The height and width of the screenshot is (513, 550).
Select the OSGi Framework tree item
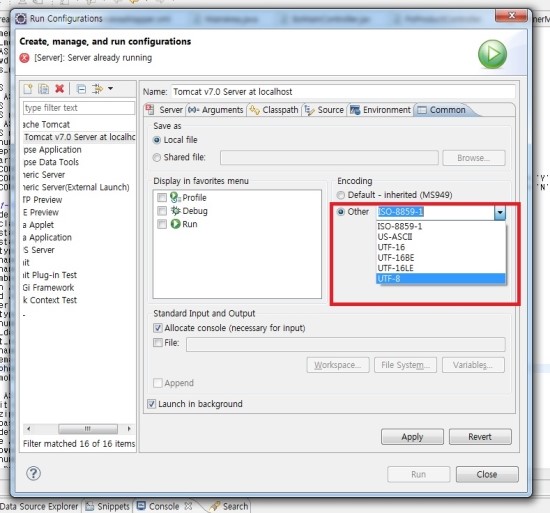48,288
